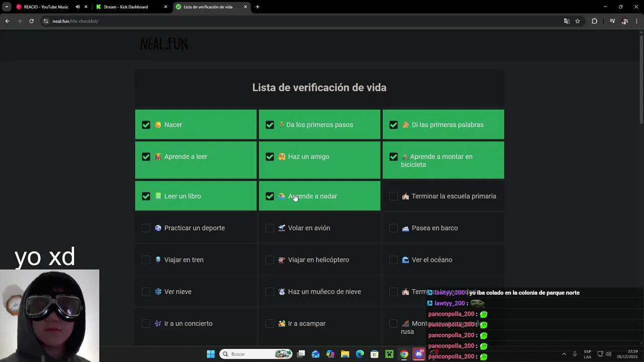Click the microphone icon in system tray

coord(575,354)
